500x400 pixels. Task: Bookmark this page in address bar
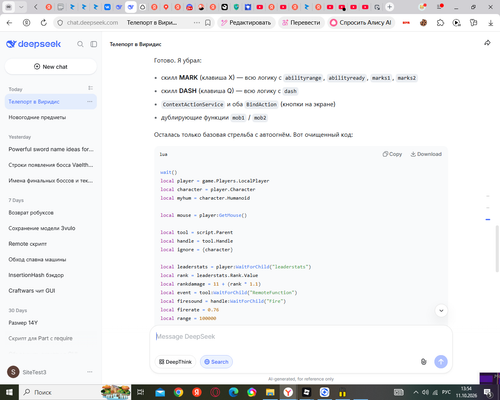(208, 23)
